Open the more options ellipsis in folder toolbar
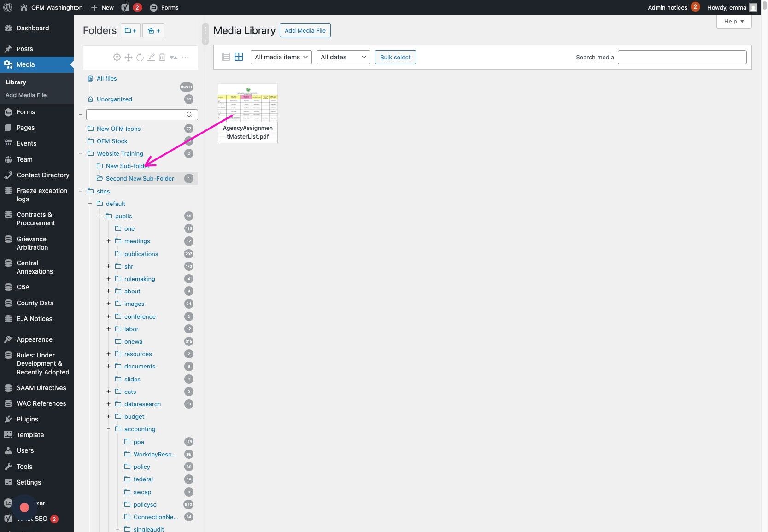This screenshot has width=768, height=532. (185, 58)
